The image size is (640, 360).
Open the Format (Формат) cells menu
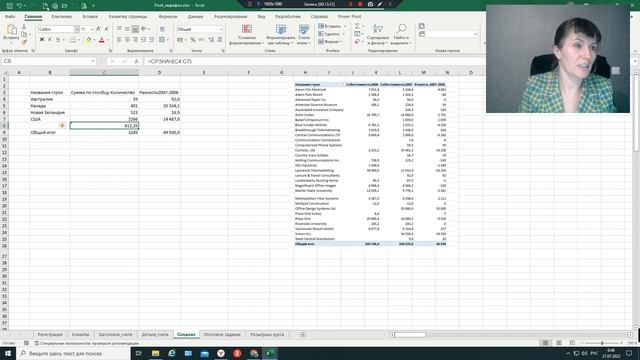point(331,42)
